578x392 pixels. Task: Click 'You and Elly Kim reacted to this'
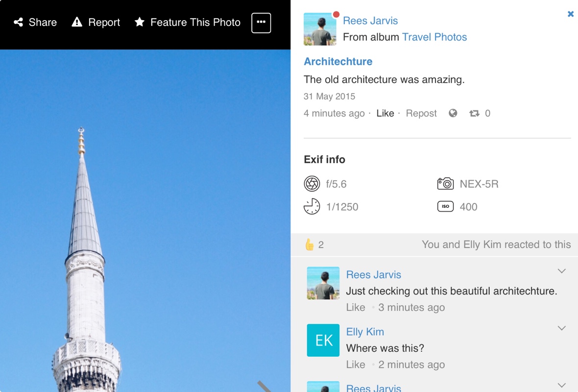(x=496, y=245)
